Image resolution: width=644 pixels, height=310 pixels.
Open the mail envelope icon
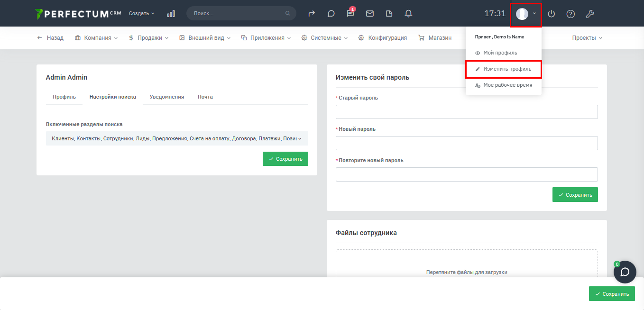370,14
